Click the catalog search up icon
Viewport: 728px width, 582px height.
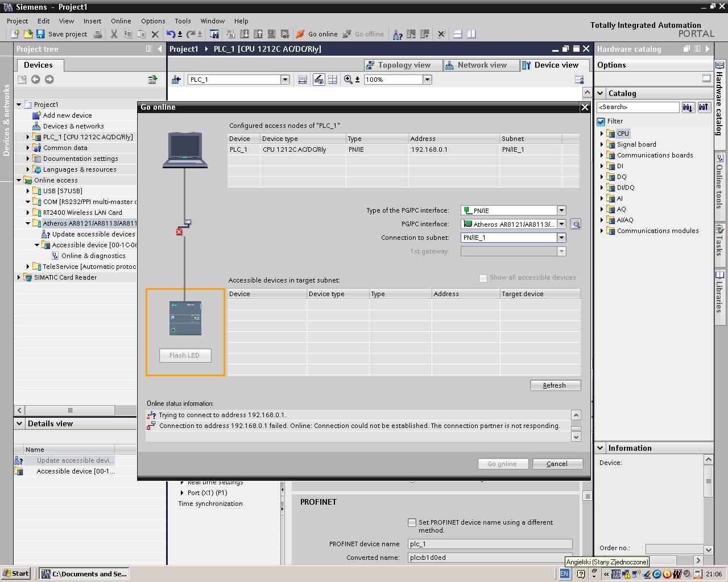(x=704, y=107)
